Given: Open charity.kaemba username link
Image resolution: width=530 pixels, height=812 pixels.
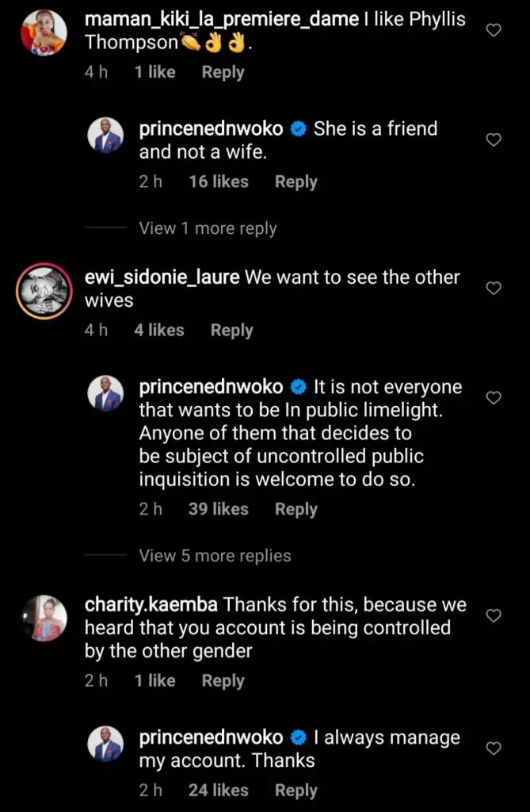Looking at the screenshot, I should click(151, 605).
